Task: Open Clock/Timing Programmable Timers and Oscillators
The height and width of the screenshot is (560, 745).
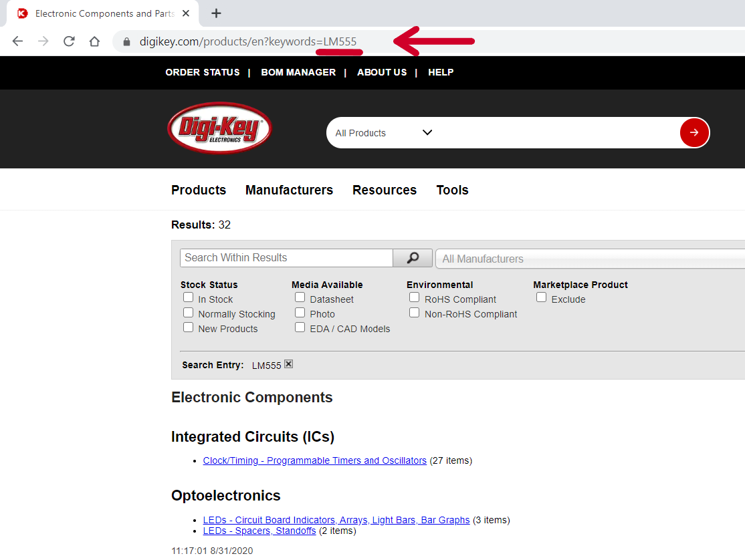Action: pos(314,460)
